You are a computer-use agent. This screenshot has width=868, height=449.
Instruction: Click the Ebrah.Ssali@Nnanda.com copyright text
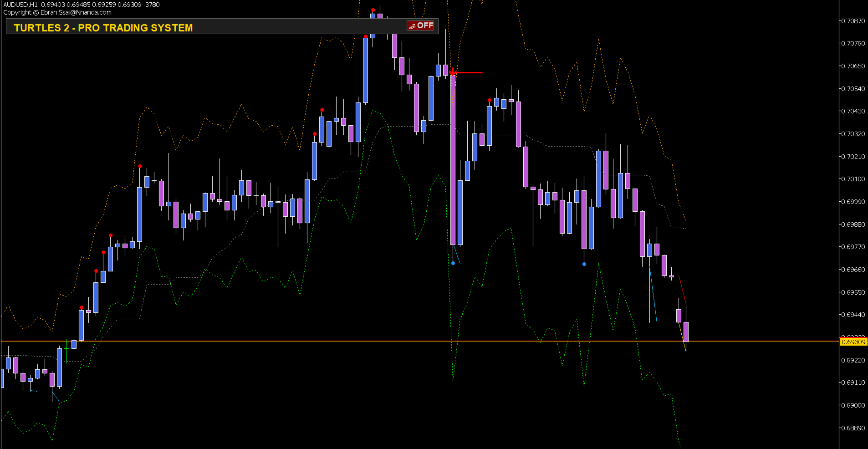pyautogui.click(x=76, y=12)
